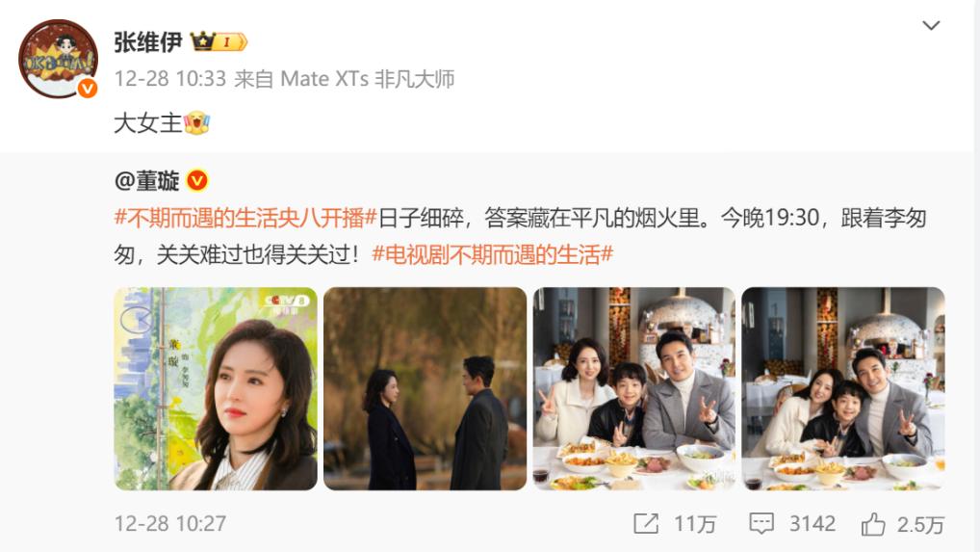This screenshot has width=980, height=552.
Task: Click the orange verified badge on avatar
Action: 88,89
